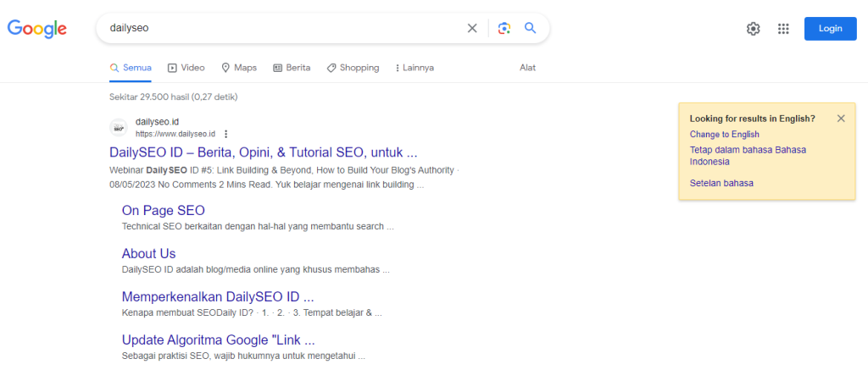Open Update Algoritma Google sitelink
868x370 pixels.
219,340
